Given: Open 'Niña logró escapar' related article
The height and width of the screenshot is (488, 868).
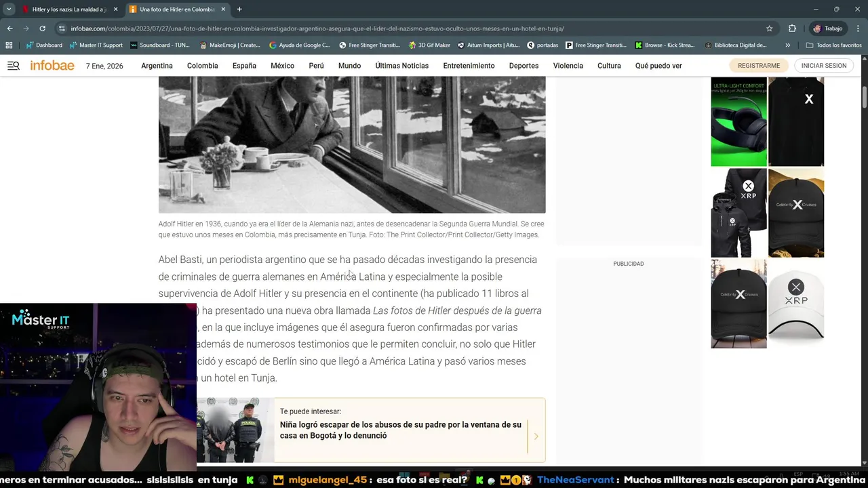Looking at the screenshot, I should 401,430.
